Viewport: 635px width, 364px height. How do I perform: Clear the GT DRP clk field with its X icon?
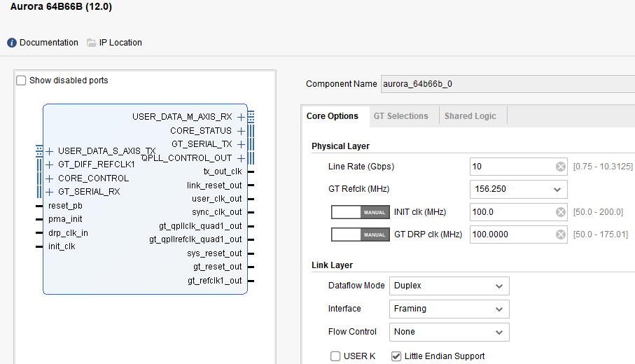(561, 234)
